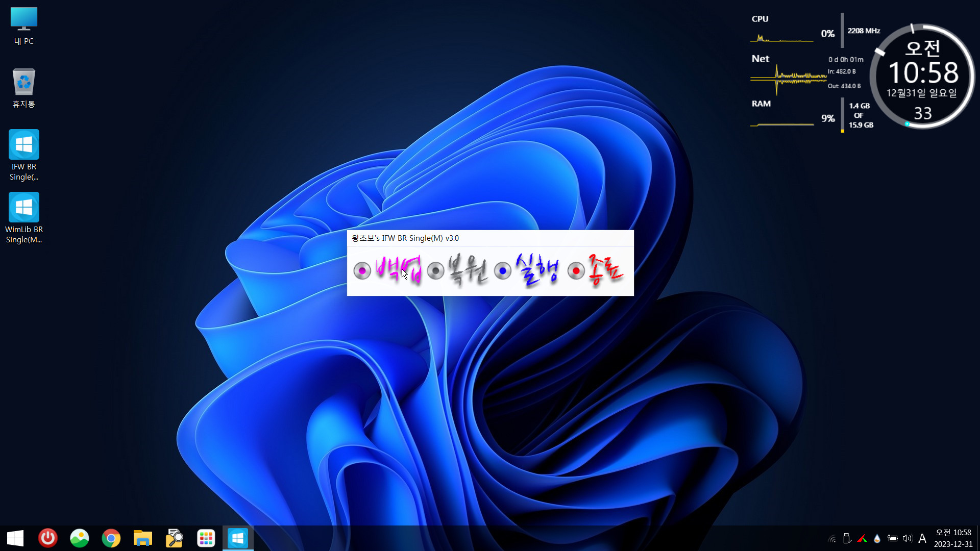Select the 백업 (backup) radio button
The height and width of the screenshot is (551, 980).
click(362, 271)
